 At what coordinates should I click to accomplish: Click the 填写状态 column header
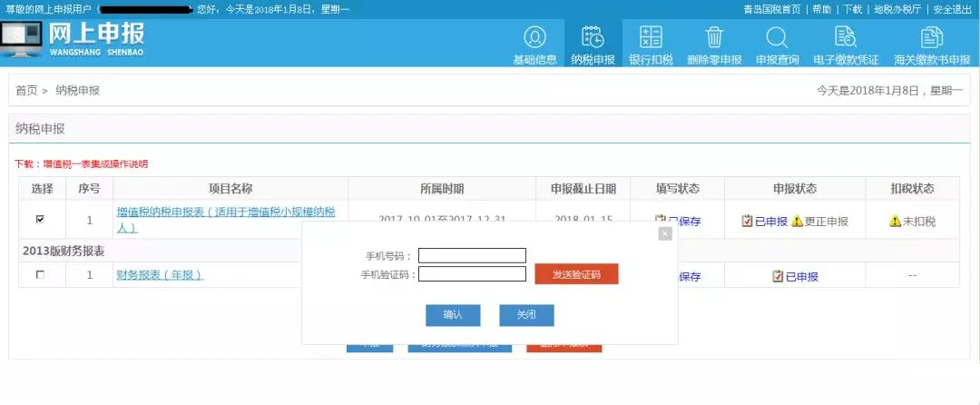pyautogui.click(x=678, y=188)
